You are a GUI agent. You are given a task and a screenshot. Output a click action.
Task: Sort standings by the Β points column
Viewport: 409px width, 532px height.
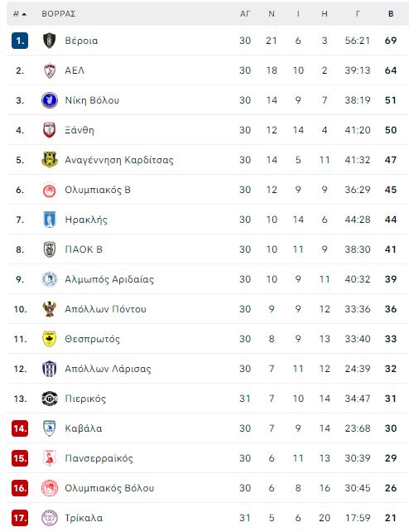391,14
